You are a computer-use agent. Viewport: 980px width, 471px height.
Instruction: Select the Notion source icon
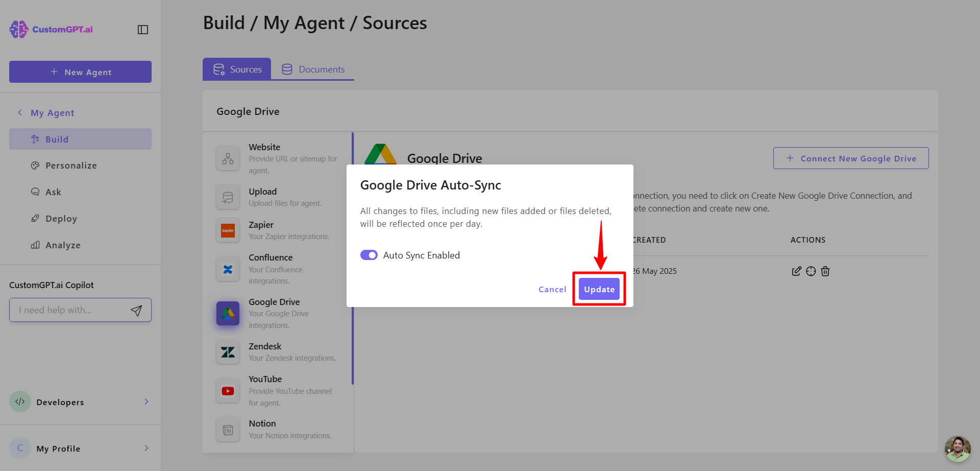point(228,430)
